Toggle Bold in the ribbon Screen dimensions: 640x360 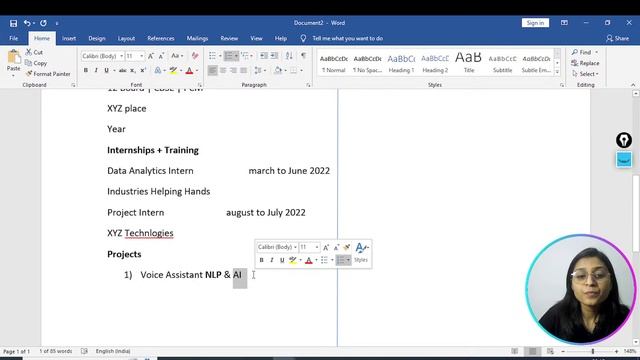point(86,71)
